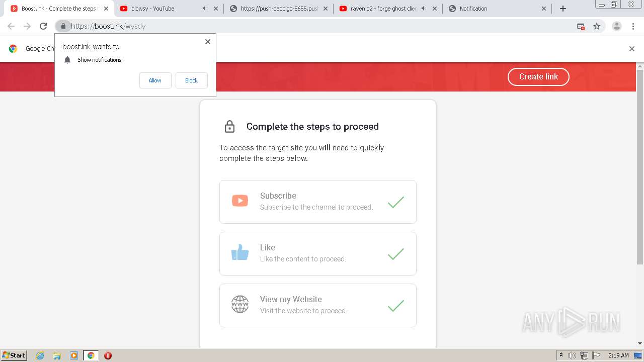Click the vertical scrollbar thumb
Viewport: 644px width, 362px height.
click(x=640, y=167)
